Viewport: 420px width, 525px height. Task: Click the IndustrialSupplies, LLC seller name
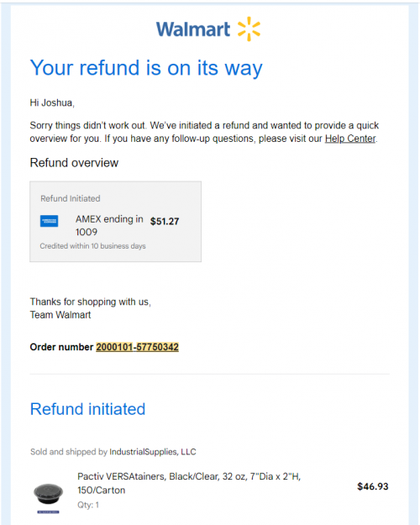tap(153, 452)
